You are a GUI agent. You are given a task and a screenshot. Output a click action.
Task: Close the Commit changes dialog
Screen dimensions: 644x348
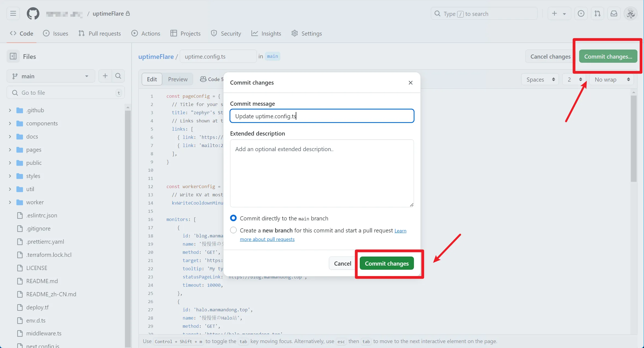point(410,83)
